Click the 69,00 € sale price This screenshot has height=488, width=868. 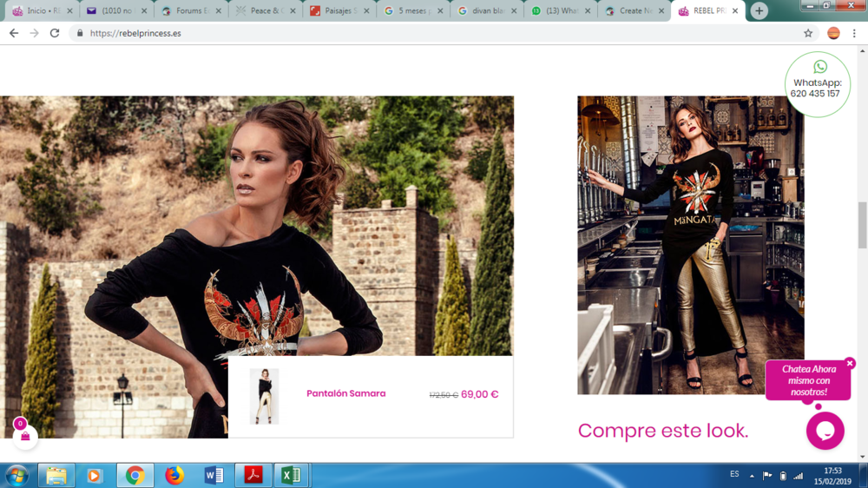(x=479, y=394)
